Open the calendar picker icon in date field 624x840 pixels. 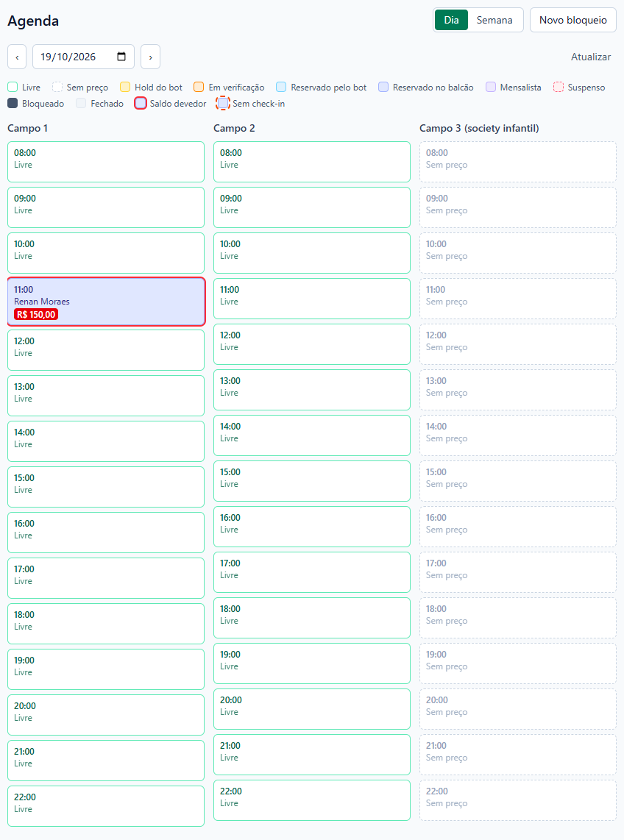[121, 57]
